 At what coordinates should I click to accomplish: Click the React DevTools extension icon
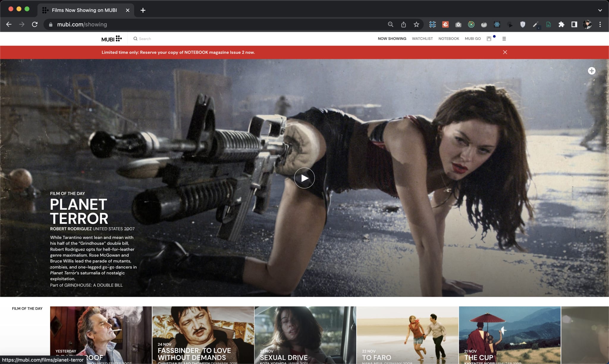point(497,24)
